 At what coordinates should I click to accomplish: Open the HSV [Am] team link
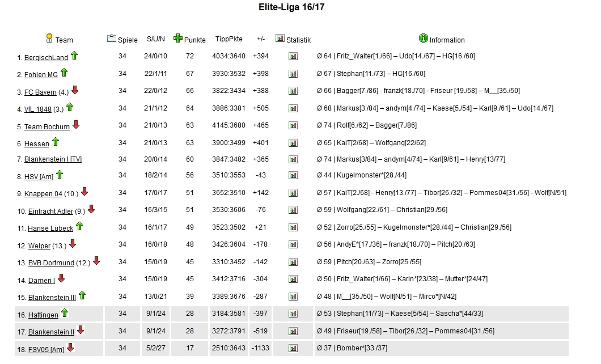[x=39, y=177]
